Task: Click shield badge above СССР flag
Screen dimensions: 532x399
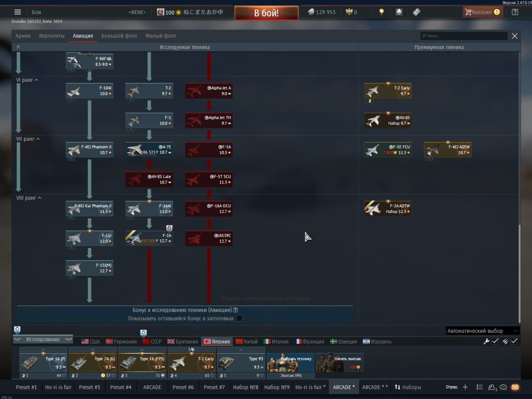Action: (x=143, y=333)
